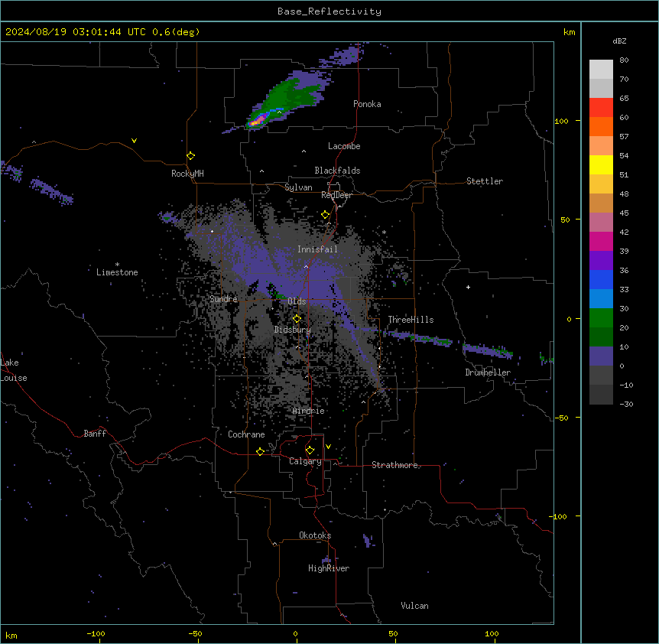Select the Lacombe city label
The image size is (659, 644).
[344, 146]
